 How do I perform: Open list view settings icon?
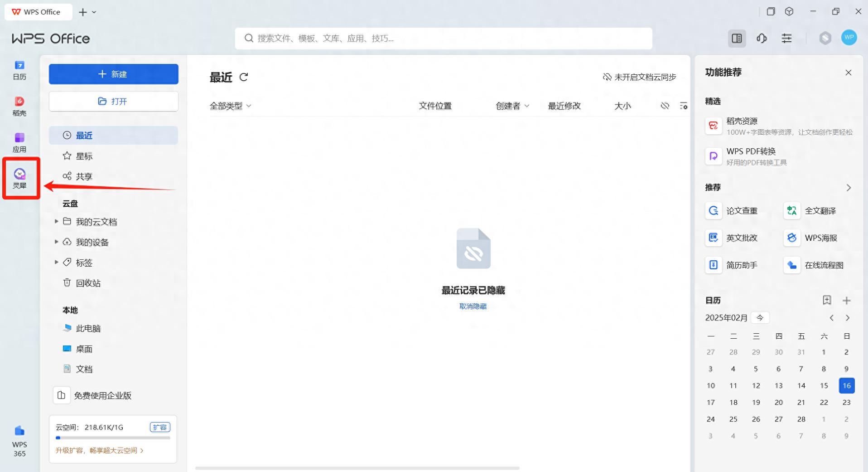[x=684, y=106]
